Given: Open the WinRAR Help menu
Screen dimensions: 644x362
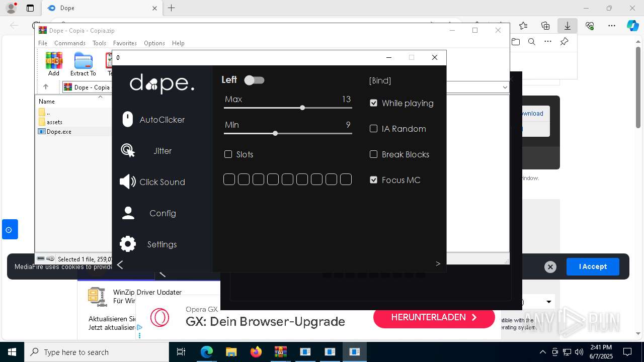Looking at the screenshot, I should coord(178,43).
